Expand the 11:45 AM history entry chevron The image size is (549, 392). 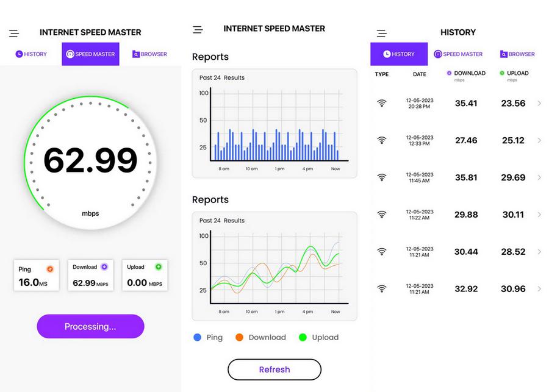click(x=539, y=177)
